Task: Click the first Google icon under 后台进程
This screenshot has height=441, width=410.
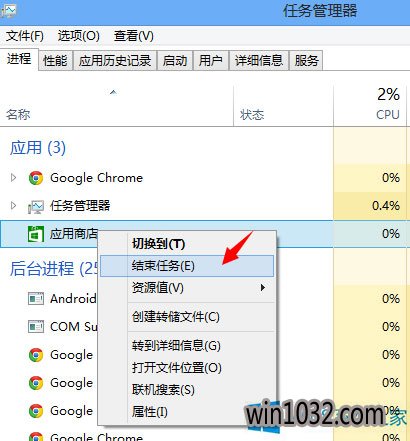Action: tap(36, 355)
